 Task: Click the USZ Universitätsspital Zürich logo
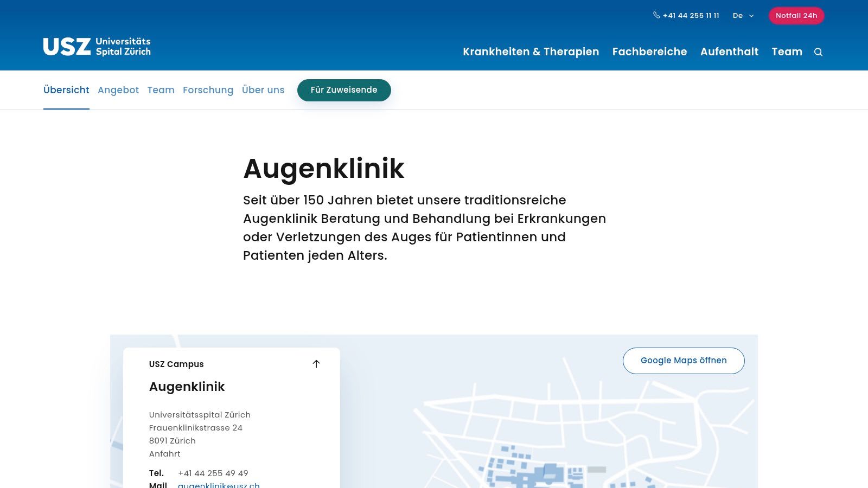point(97,47)
